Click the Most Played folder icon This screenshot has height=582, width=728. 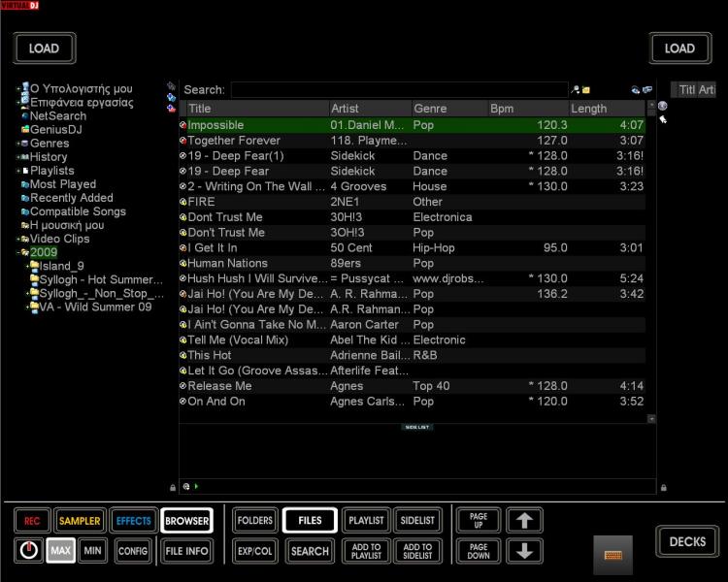(25, 184)
